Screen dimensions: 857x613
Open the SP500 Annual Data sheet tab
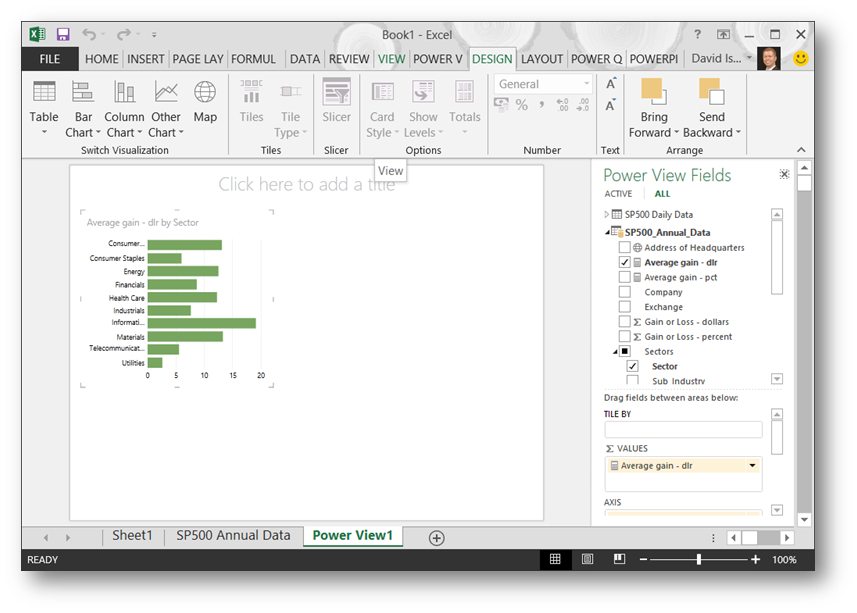tap(233, 535)
